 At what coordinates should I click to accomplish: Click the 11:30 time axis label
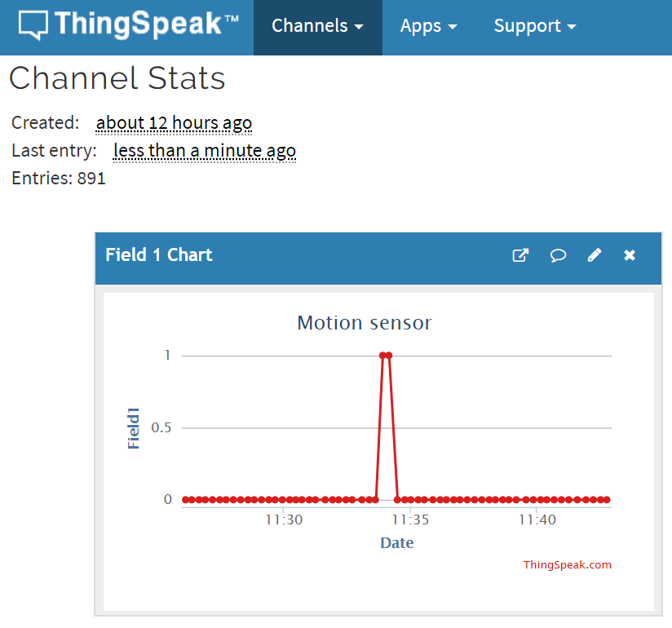284,520
